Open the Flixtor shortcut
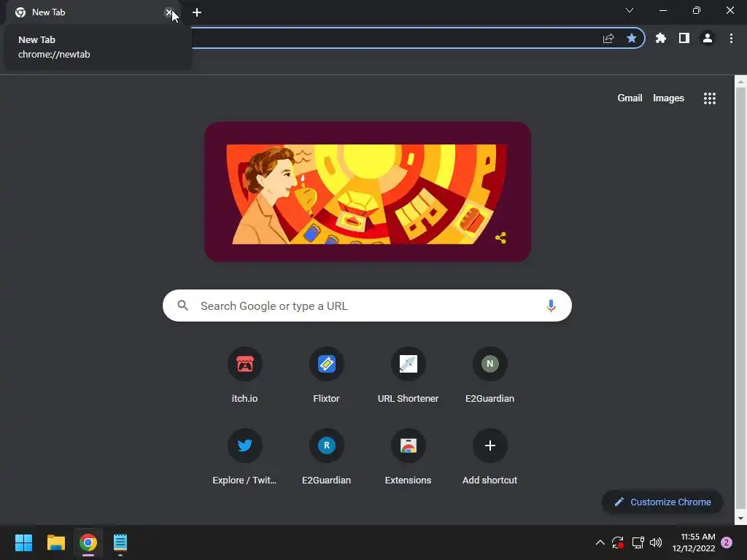 click(x=326, y=365)
